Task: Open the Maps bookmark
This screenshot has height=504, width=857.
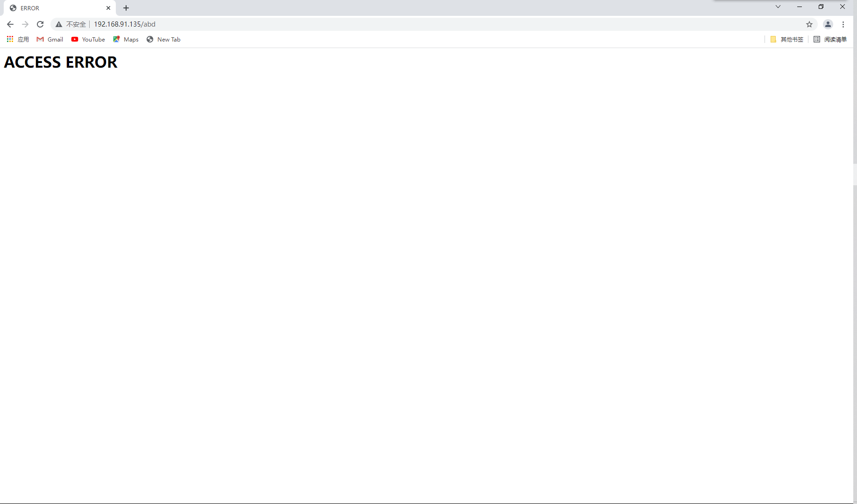Action: [x=126, y=39]
